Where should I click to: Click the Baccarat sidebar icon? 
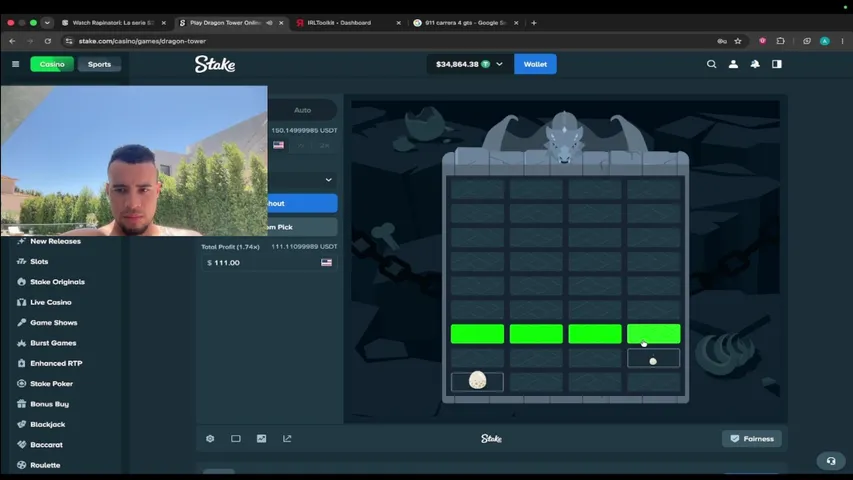point(21,445)
